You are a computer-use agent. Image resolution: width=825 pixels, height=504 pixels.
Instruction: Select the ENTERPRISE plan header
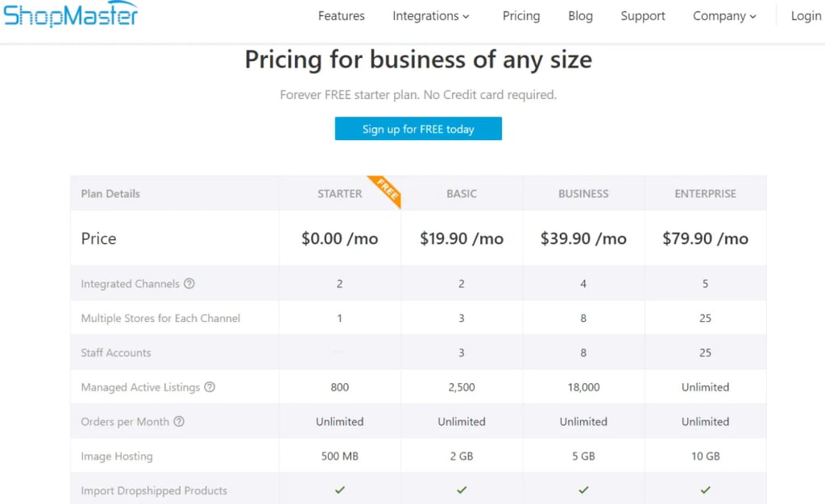coord(705,193)
